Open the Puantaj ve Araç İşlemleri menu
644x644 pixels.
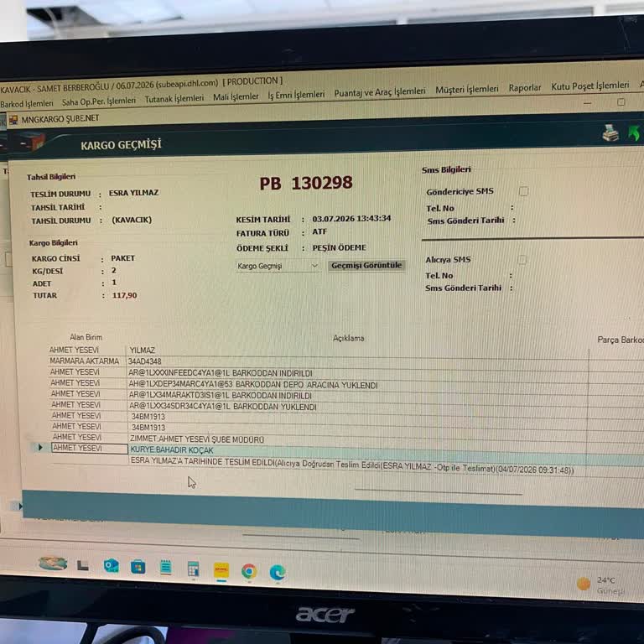380,92
